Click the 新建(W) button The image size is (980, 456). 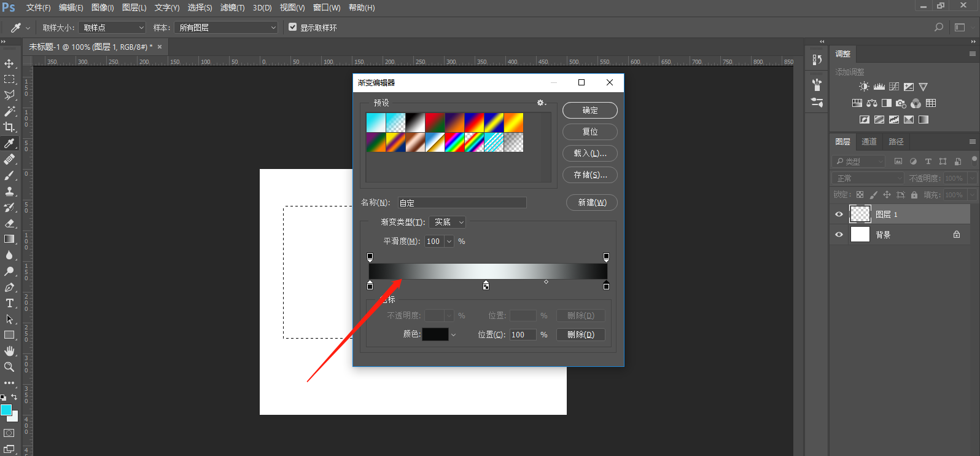592,203
